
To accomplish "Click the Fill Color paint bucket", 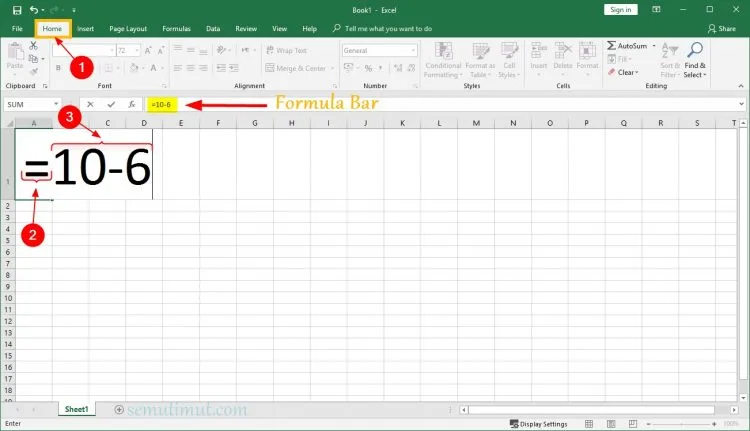I will [x=134, y=68].
